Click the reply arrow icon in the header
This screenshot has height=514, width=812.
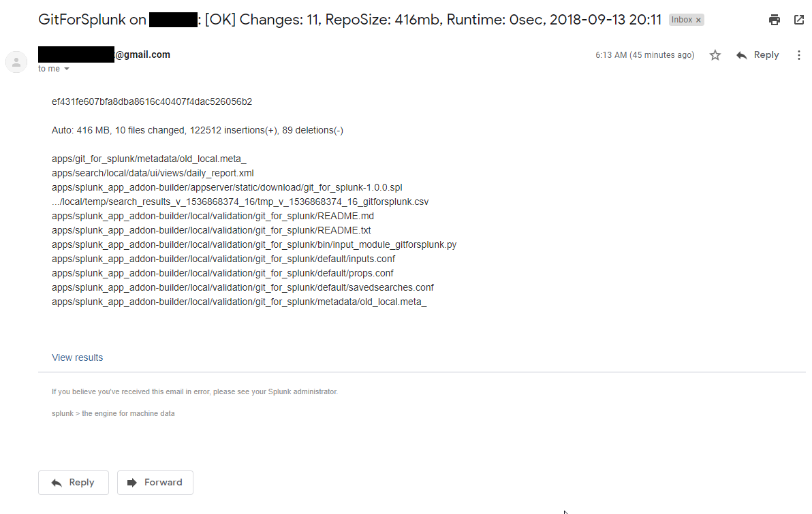742,55
